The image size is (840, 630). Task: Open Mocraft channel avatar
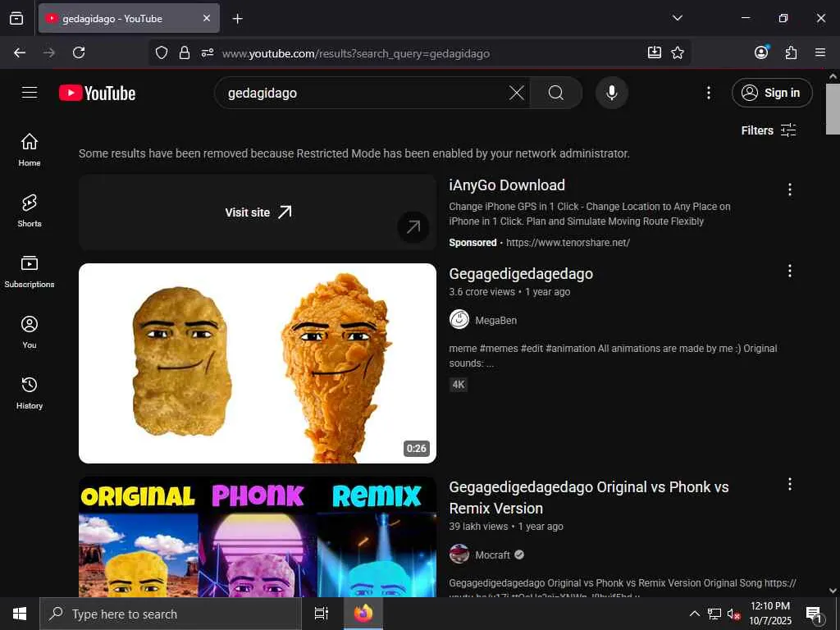[x=459, y=554]
